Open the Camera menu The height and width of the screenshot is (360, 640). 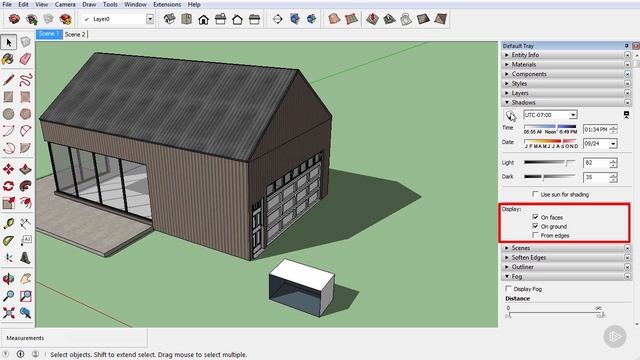pyautogui.click(x=65, y=4)
